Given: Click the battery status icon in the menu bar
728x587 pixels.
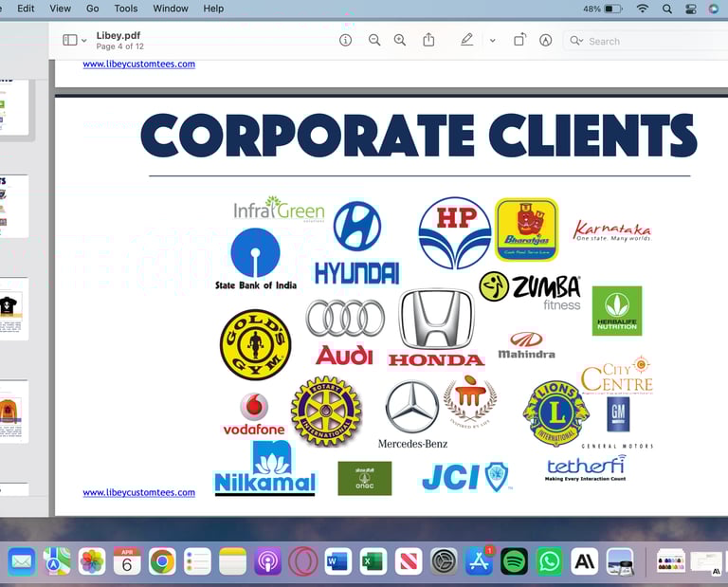Looking at the screenshot, I should coord(613,9).
